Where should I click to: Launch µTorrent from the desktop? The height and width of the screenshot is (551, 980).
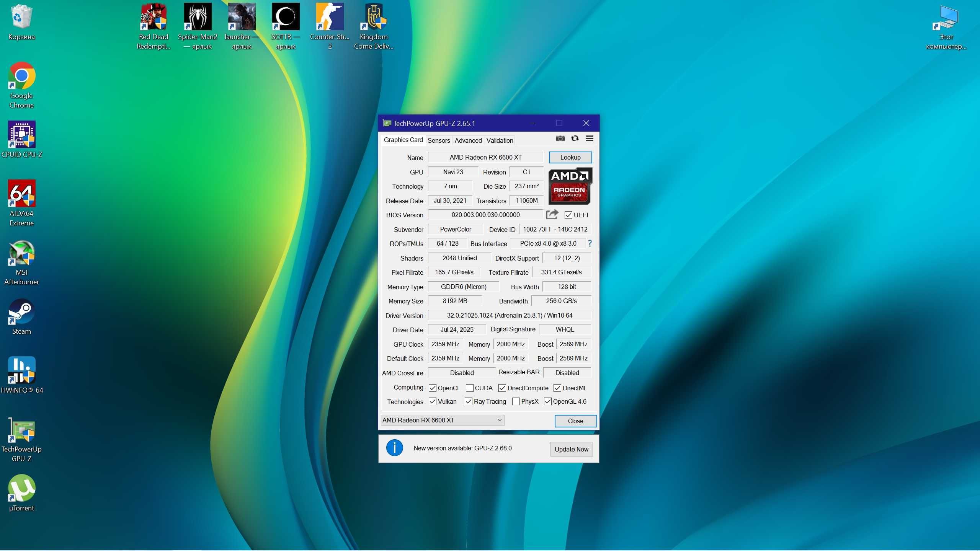[21, 493]
